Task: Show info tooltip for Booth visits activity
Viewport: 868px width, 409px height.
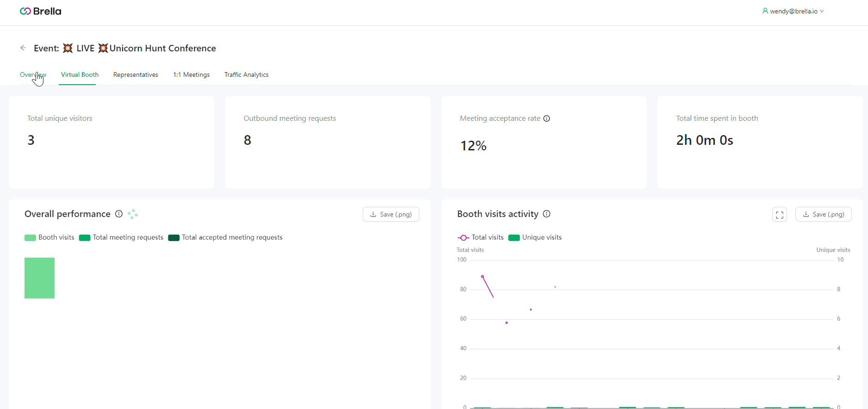Action: point(547,214)
